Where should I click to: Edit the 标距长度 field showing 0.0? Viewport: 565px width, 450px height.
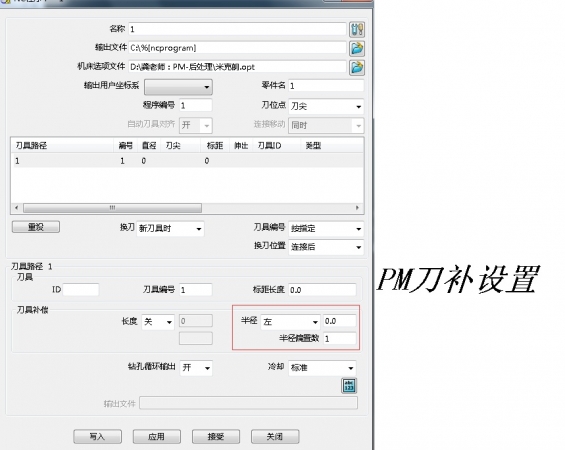point(322,290)
